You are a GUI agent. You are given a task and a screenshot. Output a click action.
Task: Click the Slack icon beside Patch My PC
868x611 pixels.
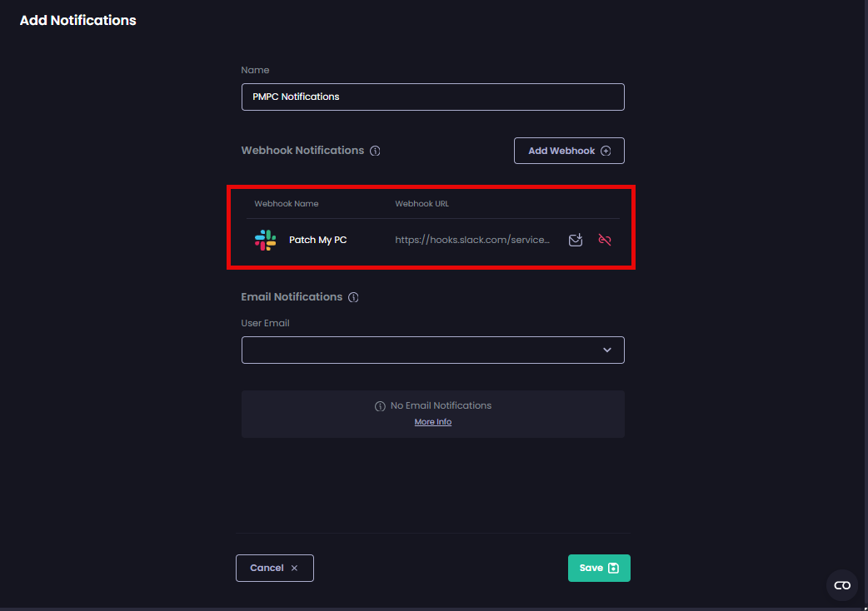coord(265,240)
